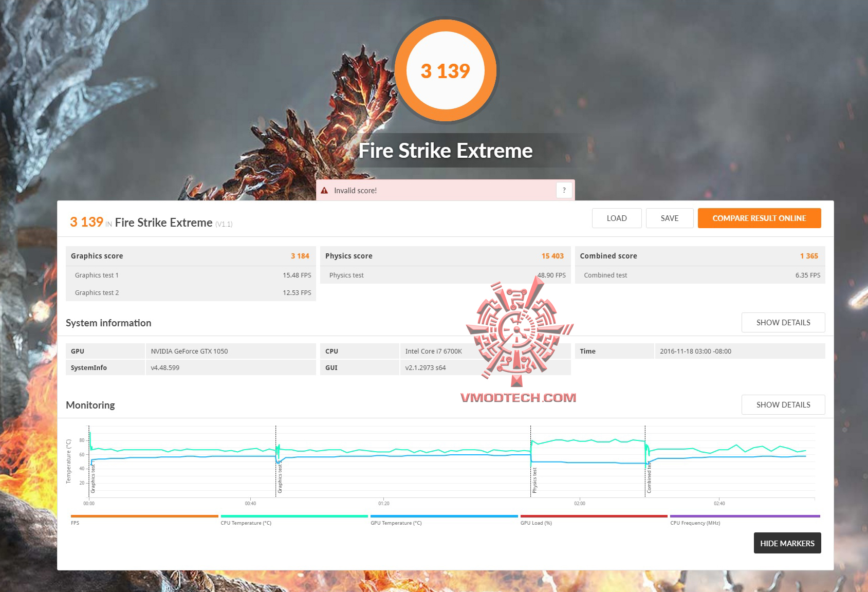Click the CPU Frequency legend color bar
Image resolution: width=868 pixels, height=592 pixels.
coord(742,516)
